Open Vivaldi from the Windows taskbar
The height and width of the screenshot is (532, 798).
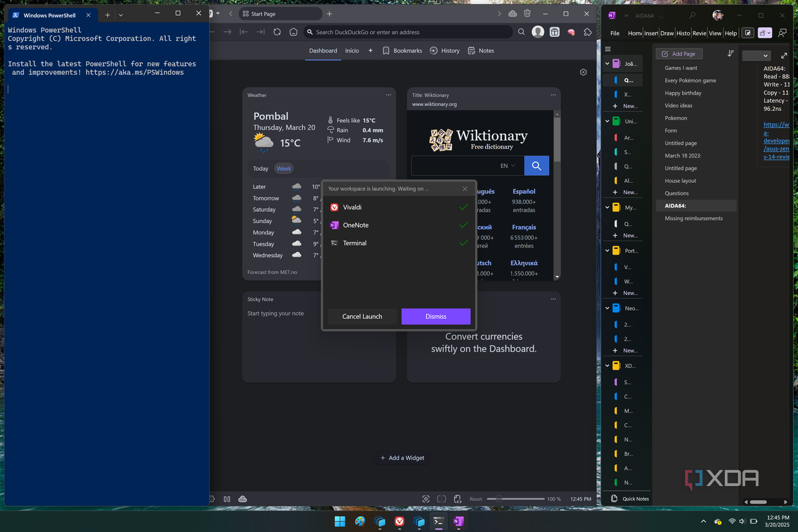(399, 521)
